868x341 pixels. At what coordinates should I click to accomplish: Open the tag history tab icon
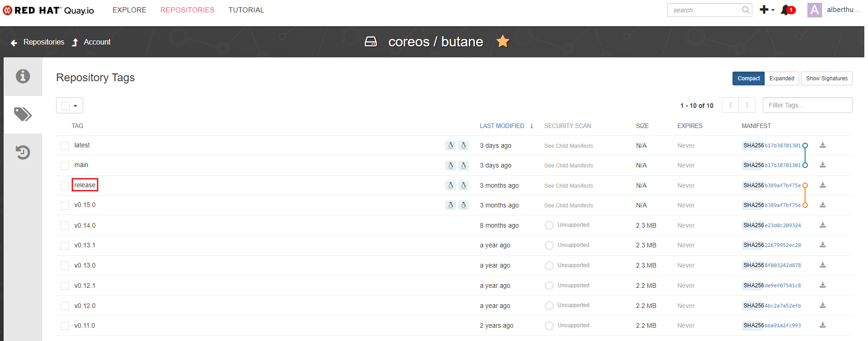point(23,152)
